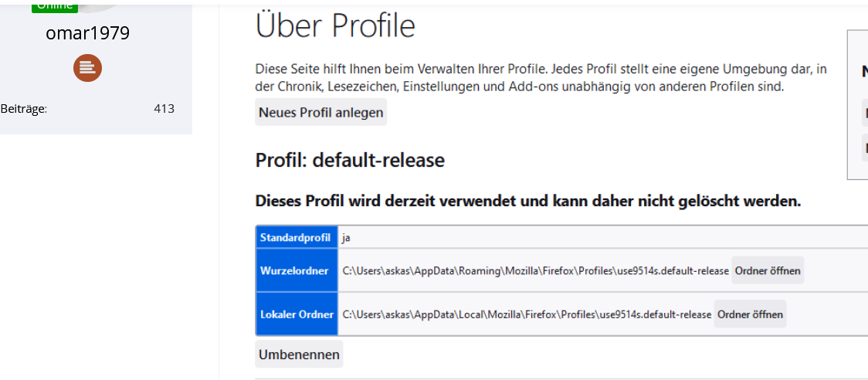Image resolution: width=868 pixels, height=380 pixels.
Task: Click the Roaming profile path text
Action: click(535, 271)
